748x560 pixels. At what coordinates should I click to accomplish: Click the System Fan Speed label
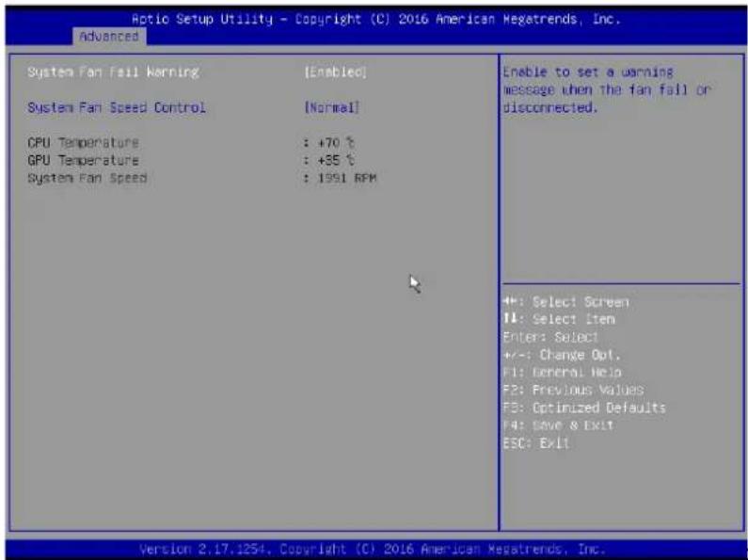pyautogui.click(x=87, y=178)
